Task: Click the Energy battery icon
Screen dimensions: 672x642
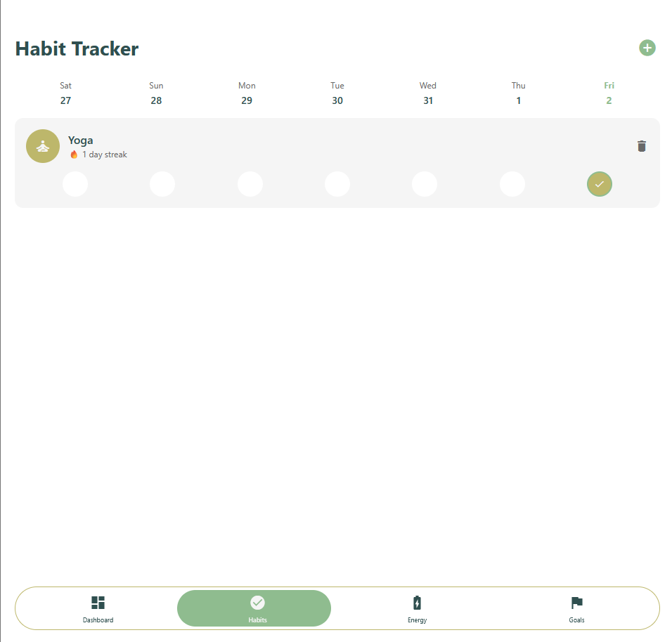Action: pyautogui.click(x=417, y=603)
